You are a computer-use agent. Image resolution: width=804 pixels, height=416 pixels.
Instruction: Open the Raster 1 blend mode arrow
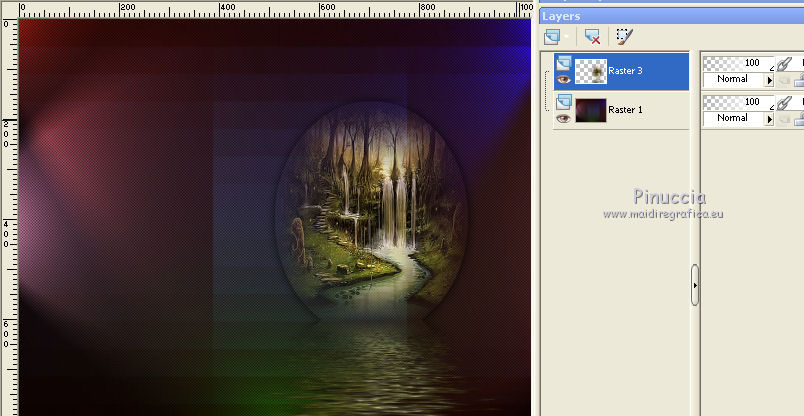tap(769, 119)
